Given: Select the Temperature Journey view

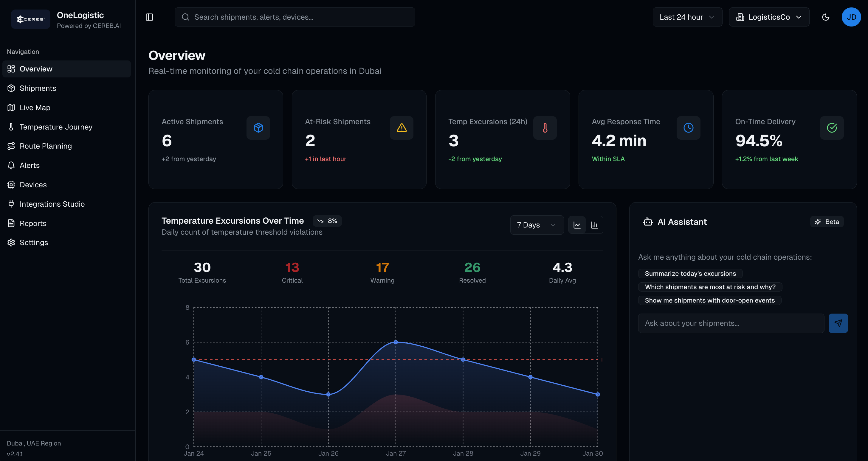Looking at the screenshot, I should tap(56, 127).
